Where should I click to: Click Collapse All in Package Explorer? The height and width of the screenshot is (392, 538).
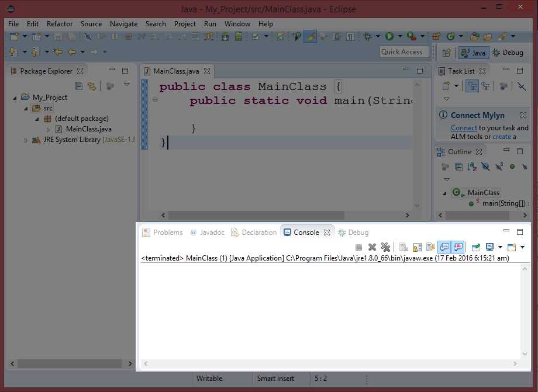pos(78,86)
